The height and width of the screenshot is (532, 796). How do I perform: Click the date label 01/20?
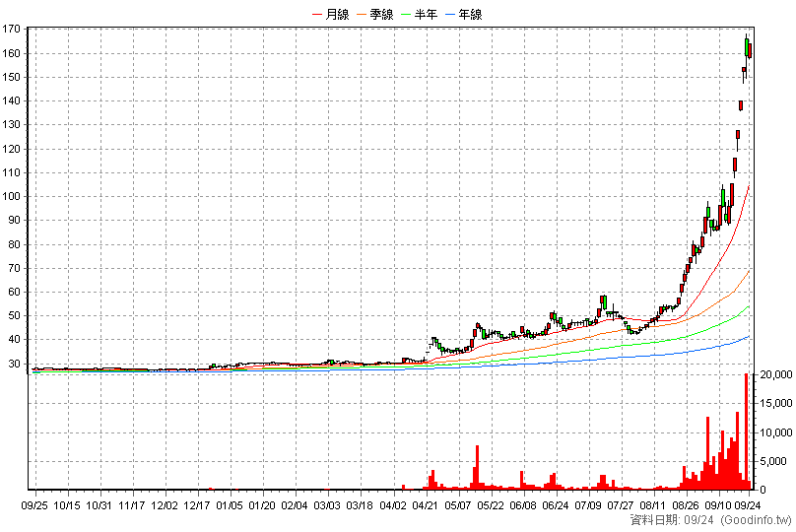point(262,505)
